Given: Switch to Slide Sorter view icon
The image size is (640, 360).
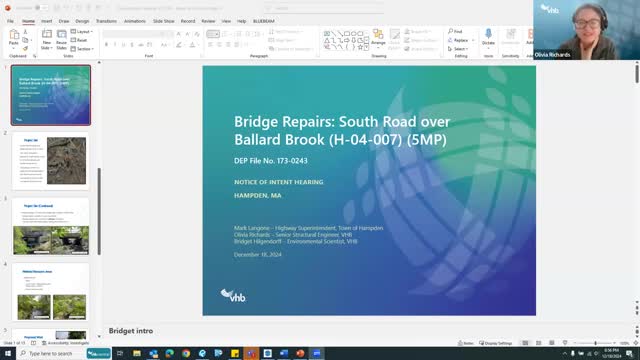Looking at the screenshot, I should point(539,343).
